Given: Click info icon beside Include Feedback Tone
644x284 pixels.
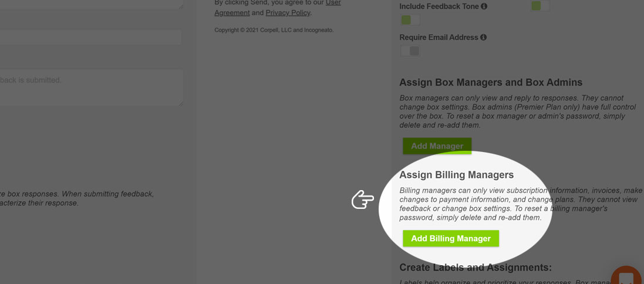Looking at the screenshot, I should pyautogui.click(x=484, y=6).
